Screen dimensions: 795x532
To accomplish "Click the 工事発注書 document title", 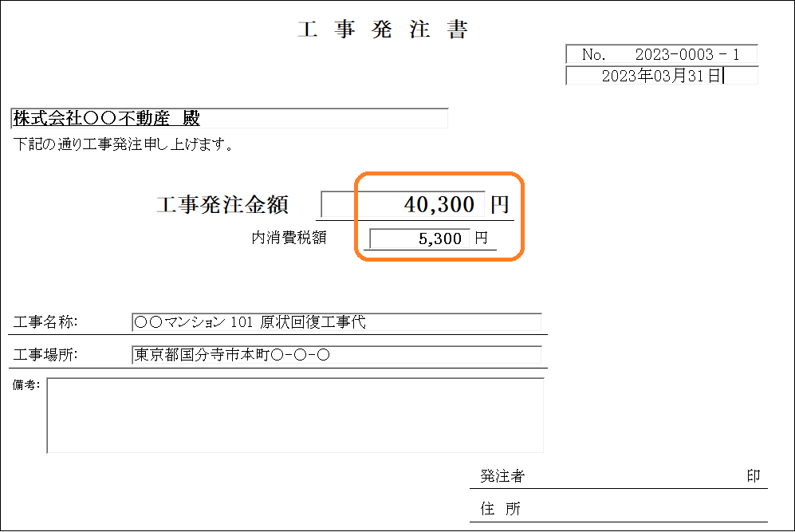I will pyautogui.click(x=383, y=30).
